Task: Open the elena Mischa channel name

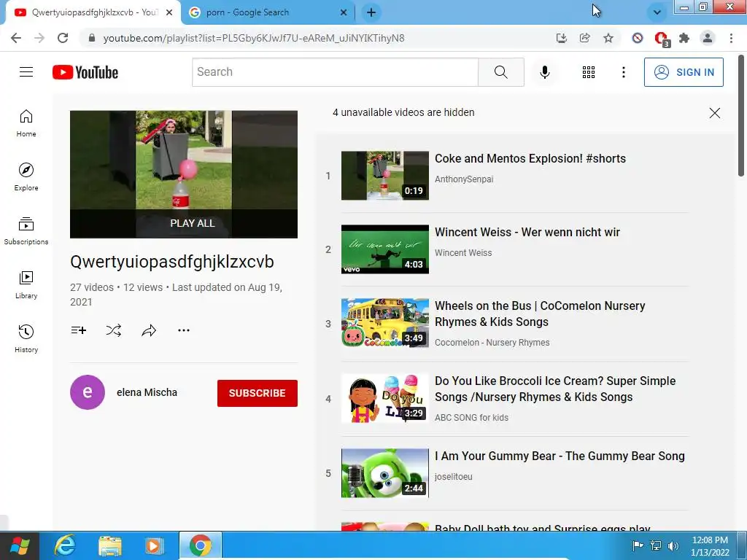Action: click(147, 392)
